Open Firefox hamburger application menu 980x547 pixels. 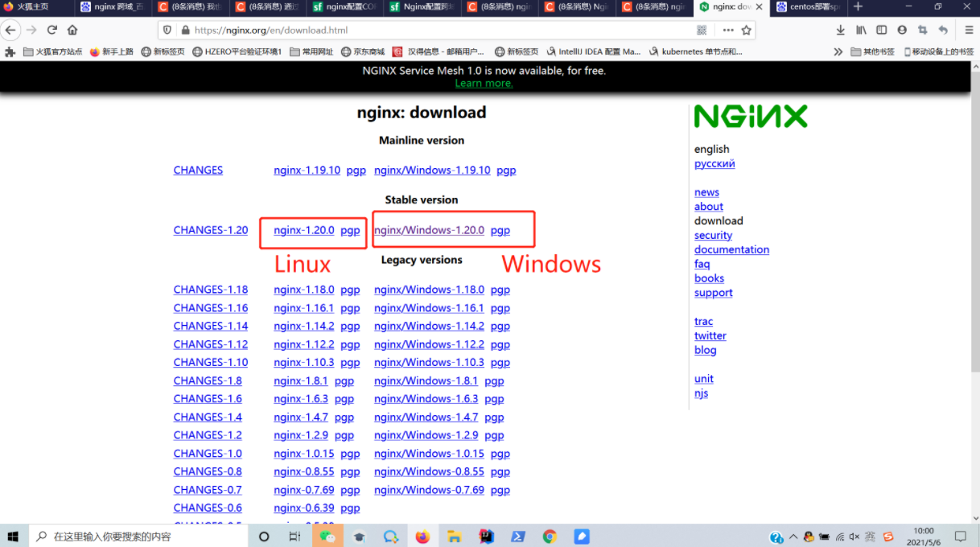point(969,30)
